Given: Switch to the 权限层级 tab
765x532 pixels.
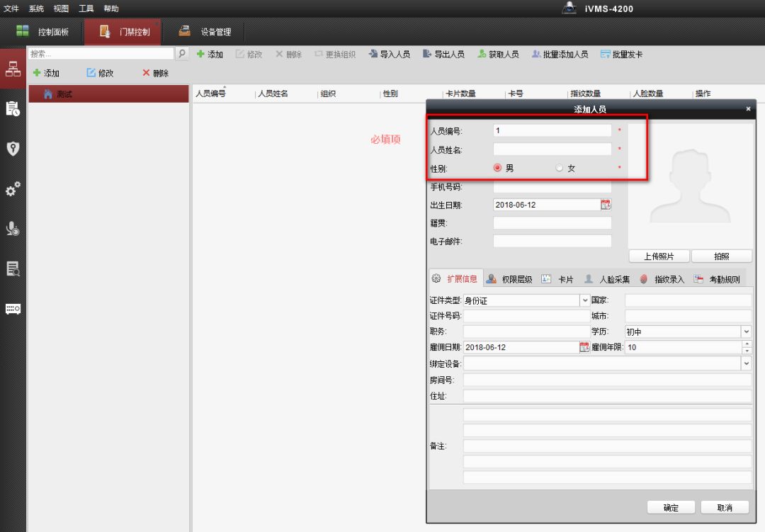Looking at the screenshot, I should tap(509, 279).
